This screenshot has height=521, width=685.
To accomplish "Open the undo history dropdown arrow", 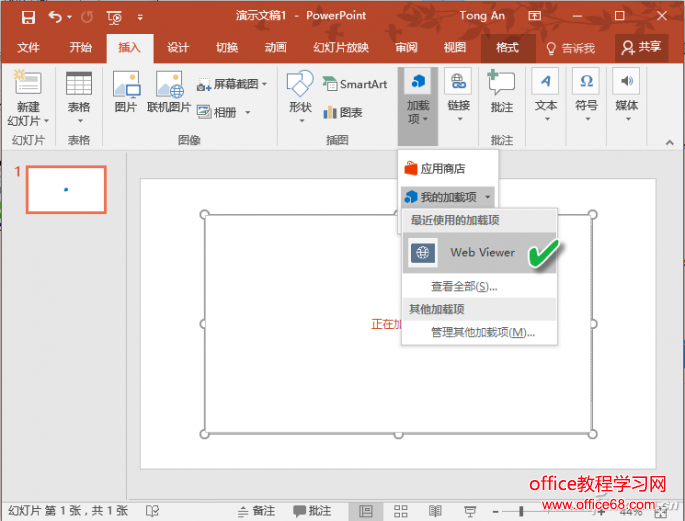I will pos(69,17).
